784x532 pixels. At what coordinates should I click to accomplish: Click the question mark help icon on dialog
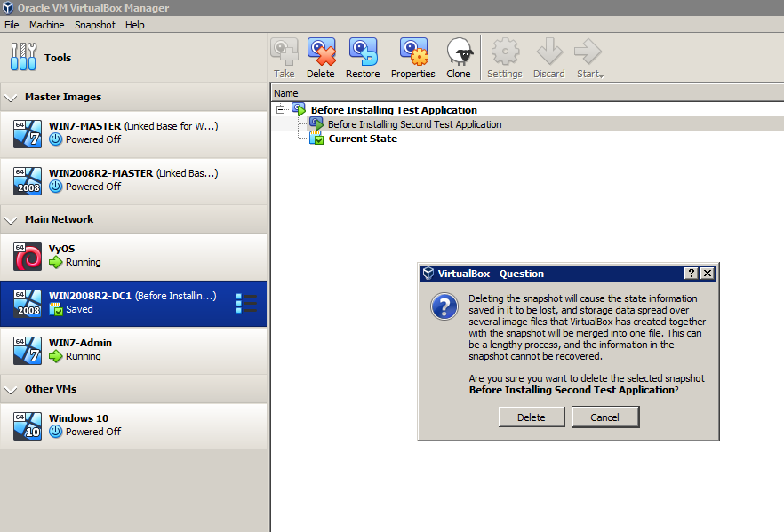(x=694, y=273)
